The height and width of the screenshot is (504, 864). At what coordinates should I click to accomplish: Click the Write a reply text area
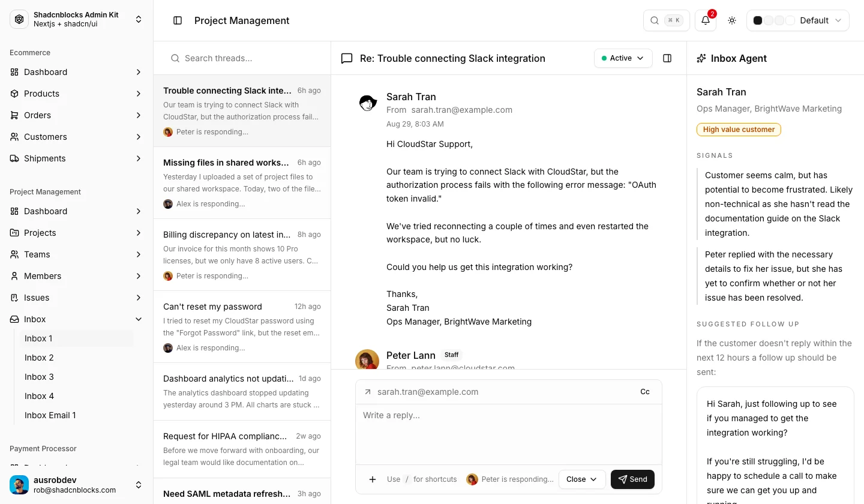point(509,433)
